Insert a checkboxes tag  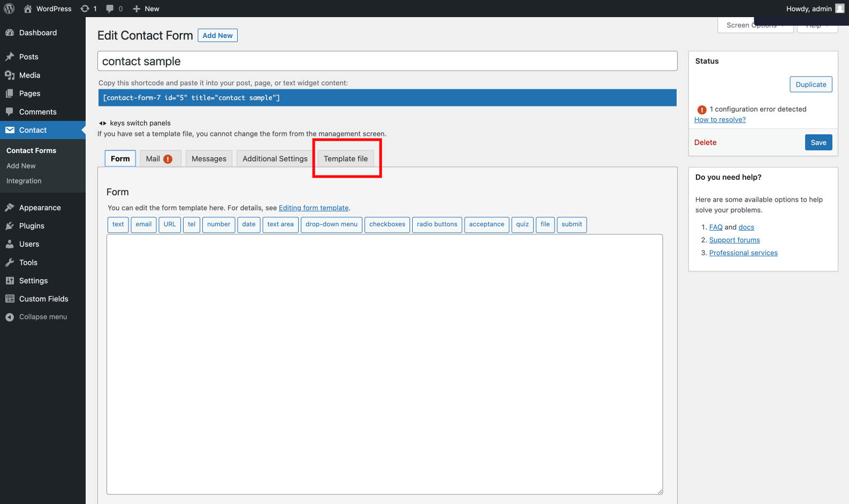tap(387, 225)
